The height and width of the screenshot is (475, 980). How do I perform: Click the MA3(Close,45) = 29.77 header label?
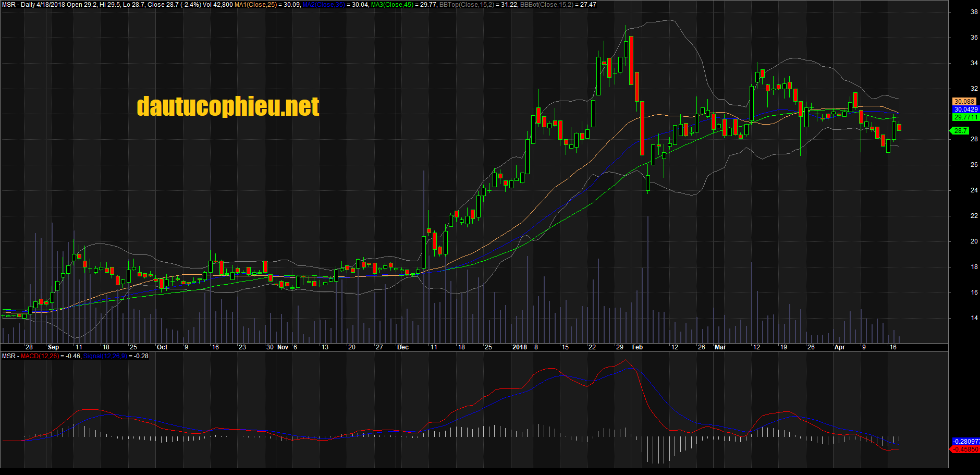404,5
